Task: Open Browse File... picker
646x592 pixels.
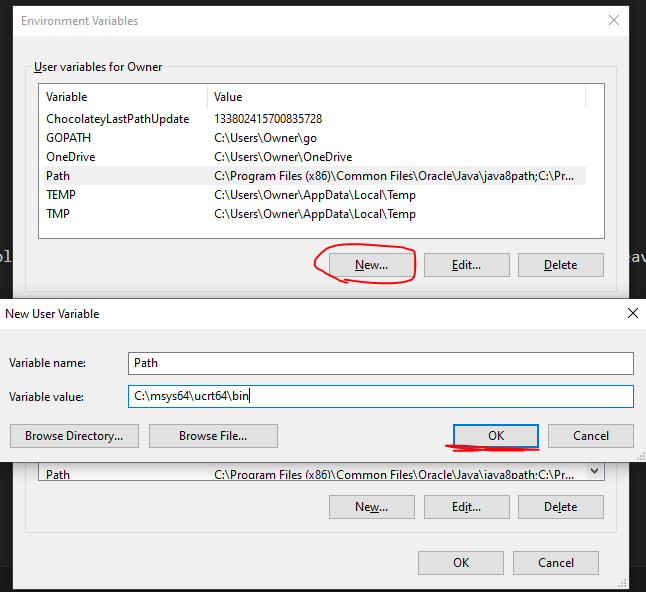Action: coord(213,436)
